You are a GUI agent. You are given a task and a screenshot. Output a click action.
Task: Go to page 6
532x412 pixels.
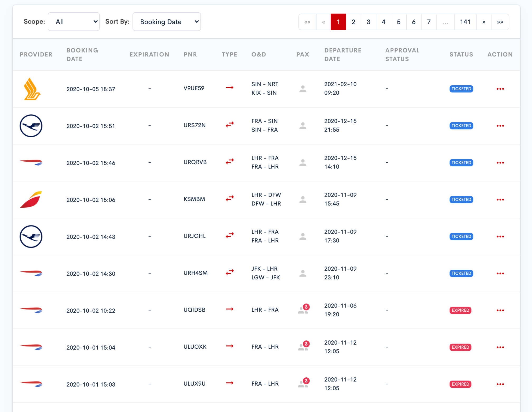tap(414, 22)
